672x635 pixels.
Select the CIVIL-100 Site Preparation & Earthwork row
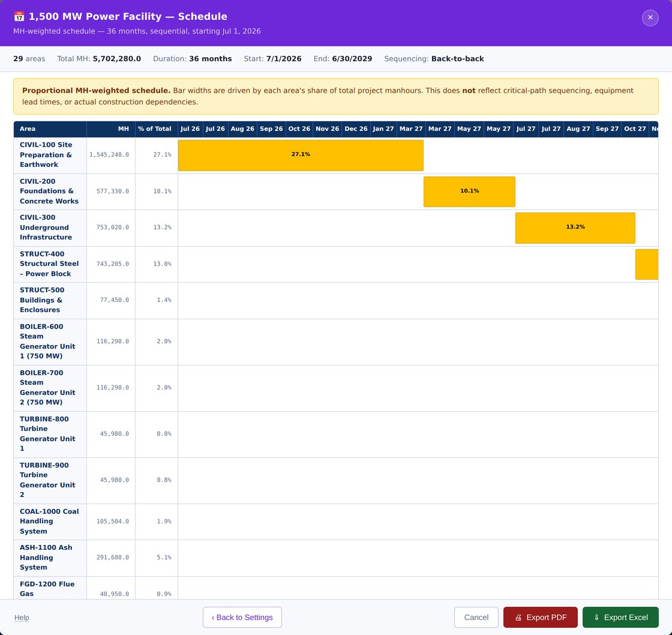pyautogui.click(x=336, y=155)
